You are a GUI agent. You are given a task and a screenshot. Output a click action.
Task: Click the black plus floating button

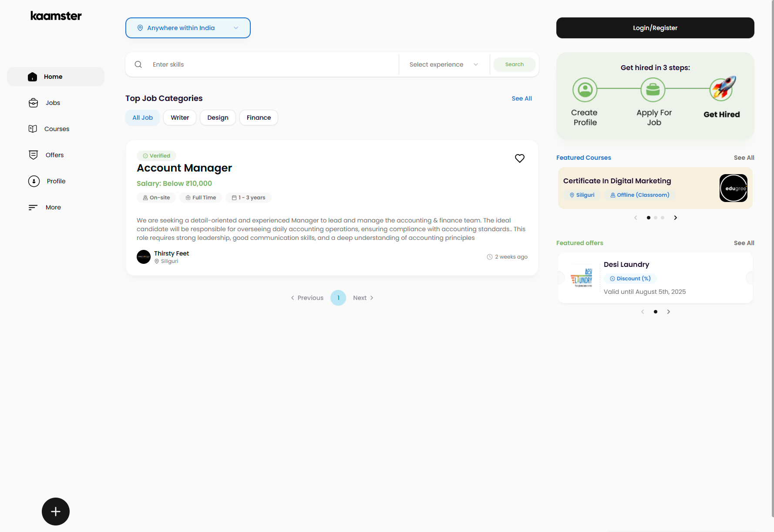(x=56, y=512)
